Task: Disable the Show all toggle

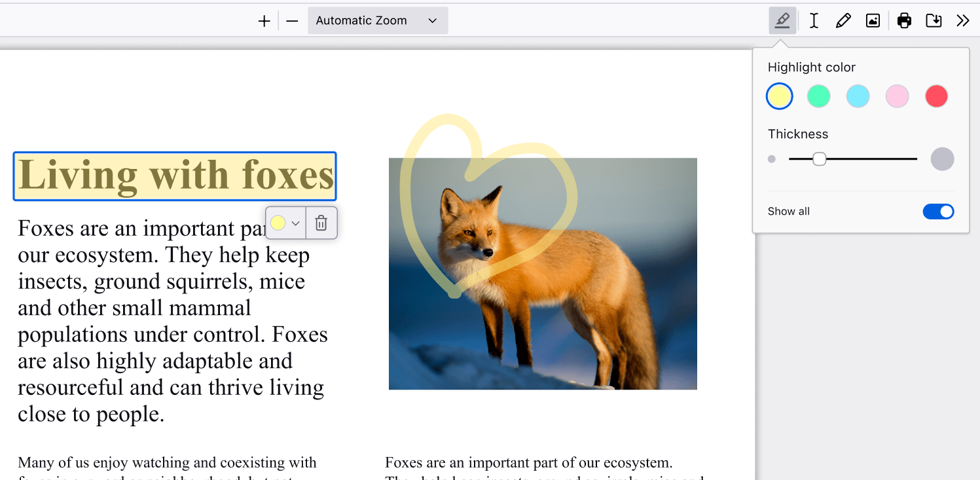Action: click(938, 211)
